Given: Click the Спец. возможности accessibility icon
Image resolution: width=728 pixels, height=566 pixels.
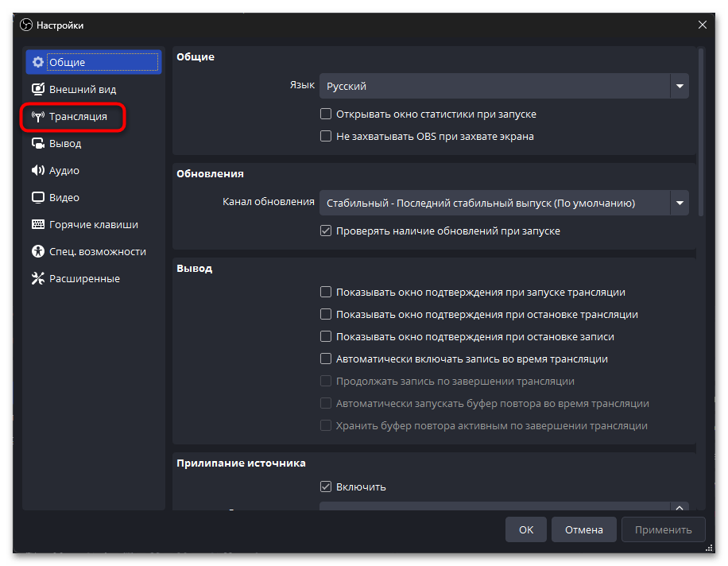Looking at the screenshot, I should pos(38,252).
